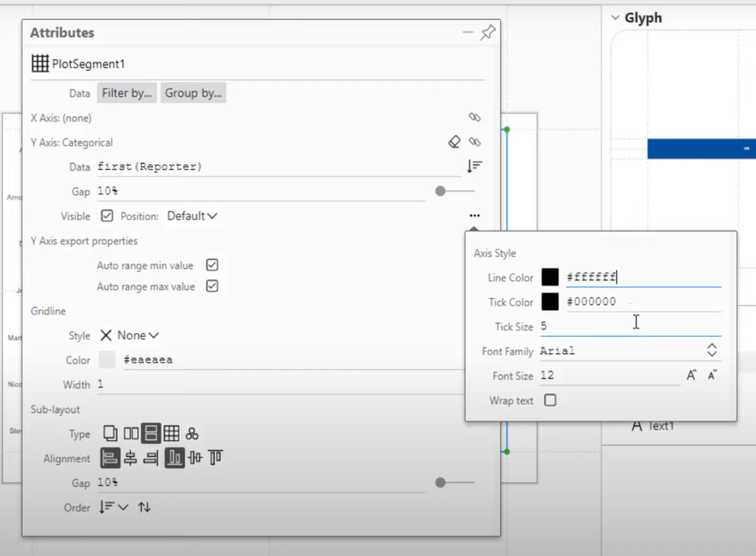Image resolution: width=756 pixels, height=556 pixels.
Task: Select the Text1 item in the Glyph panel
Action: 653,426
